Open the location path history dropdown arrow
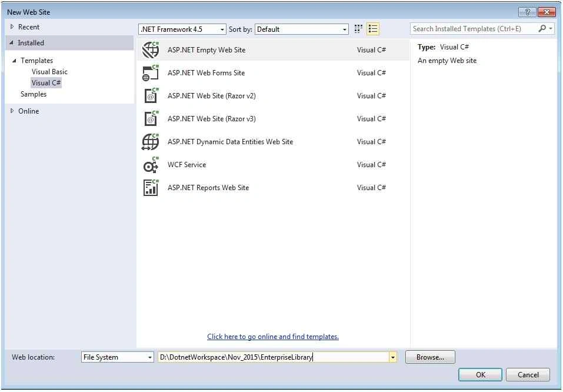Viewport: 563px width, 392px height. point(393,357)
